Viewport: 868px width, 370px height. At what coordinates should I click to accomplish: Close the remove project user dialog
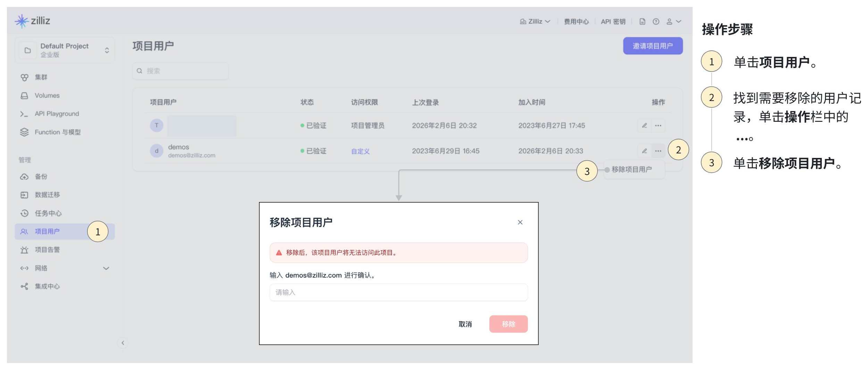520,222
